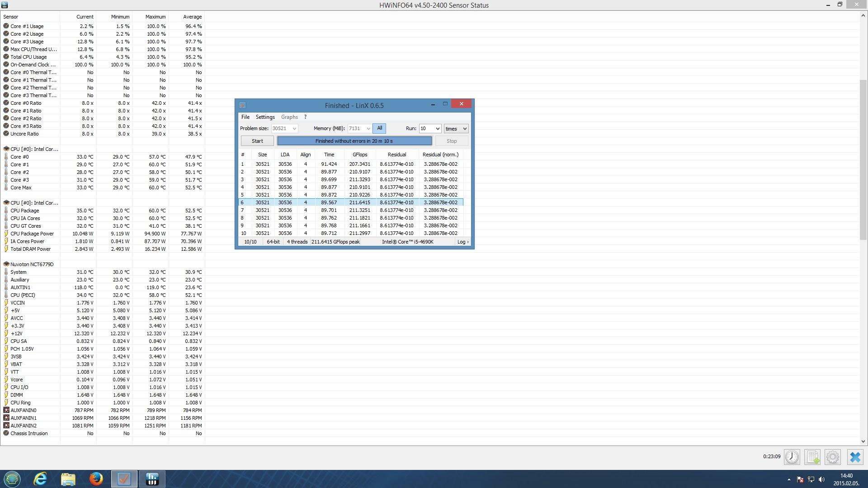Screen dimensions: 868x488
Task: Click the network tray icon
Action: pos(811,479)
